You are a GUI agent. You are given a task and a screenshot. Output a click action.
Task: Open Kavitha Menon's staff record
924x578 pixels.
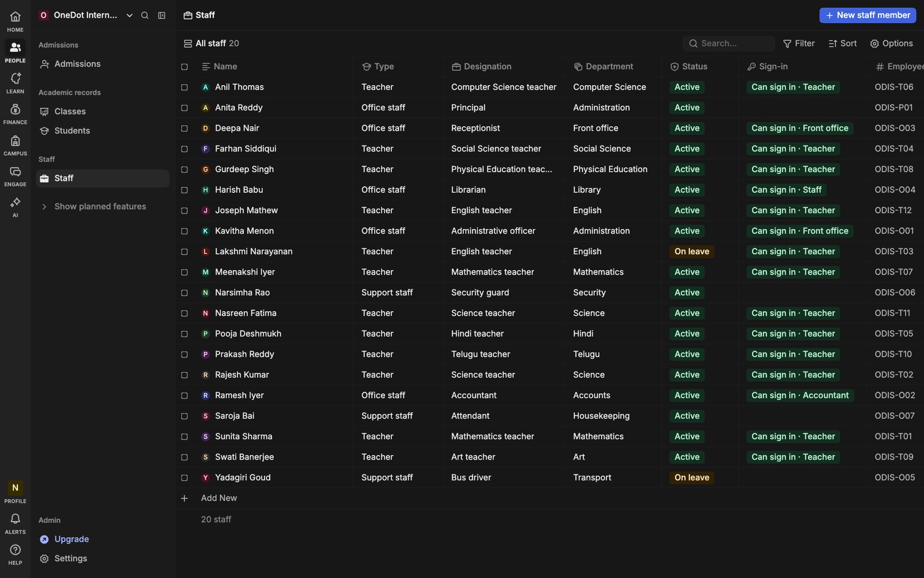pos(244,231)
